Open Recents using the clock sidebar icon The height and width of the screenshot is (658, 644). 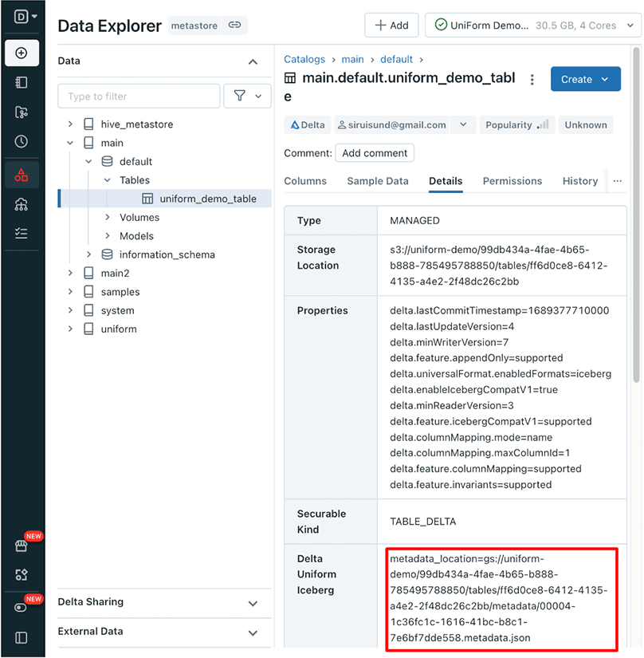pyautogui.click(x=22, y=142)
